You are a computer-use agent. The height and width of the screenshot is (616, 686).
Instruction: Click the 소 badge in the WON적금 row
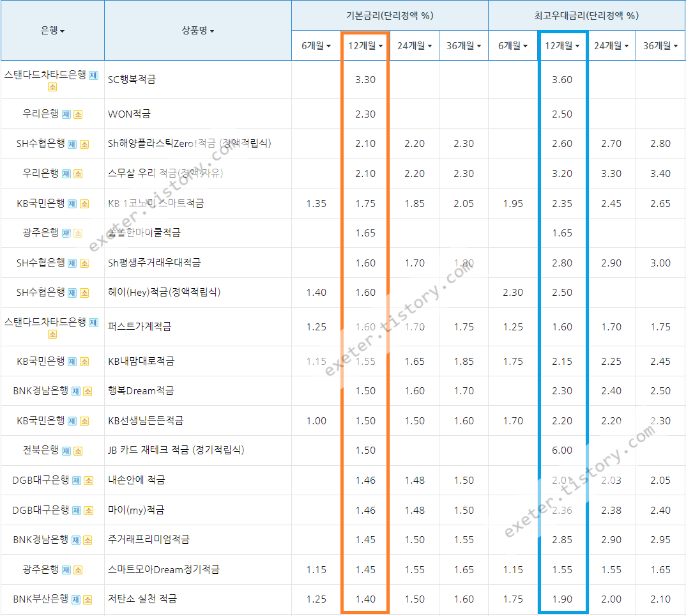[78, 114]
